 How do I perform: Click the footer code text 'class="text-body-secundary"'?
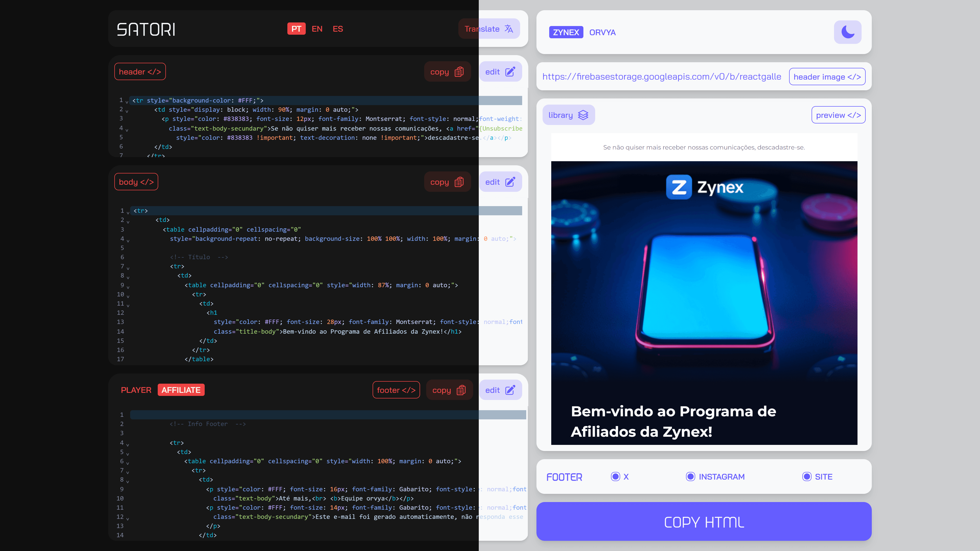click(263, 517)
